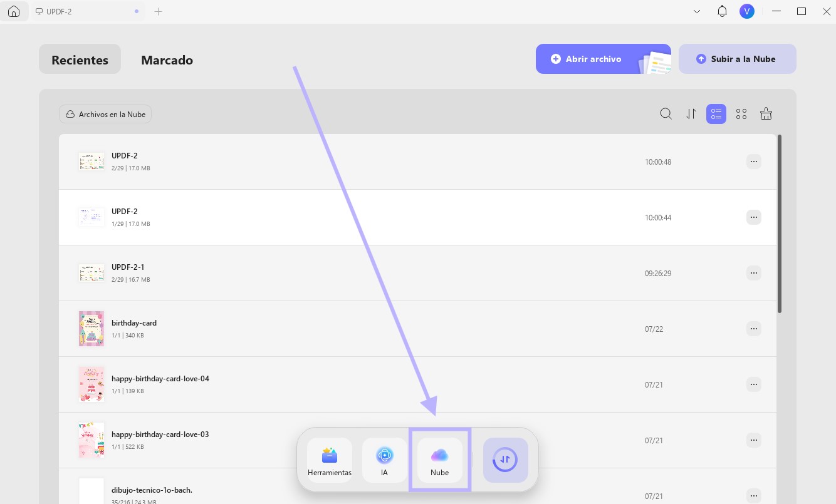Click the 07/22 date of birthday-card

click(x=654, y=329)
